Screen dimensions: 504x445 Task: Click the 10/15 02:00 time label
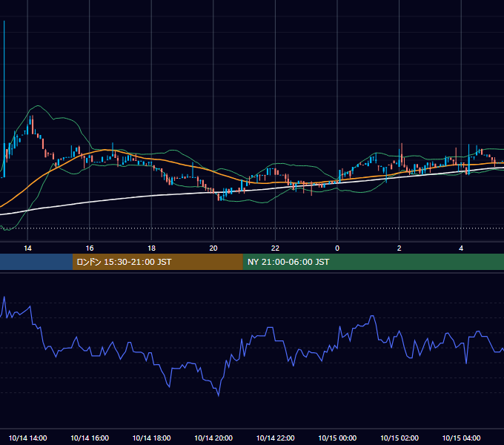tap(399, 438)
